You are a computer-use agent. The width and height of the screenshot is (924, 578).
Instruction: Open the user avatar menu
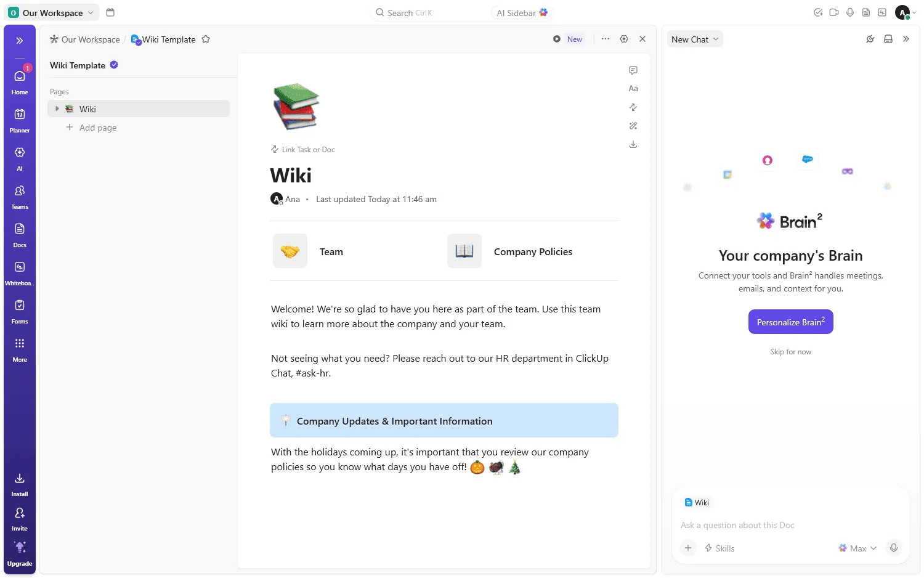906,12
